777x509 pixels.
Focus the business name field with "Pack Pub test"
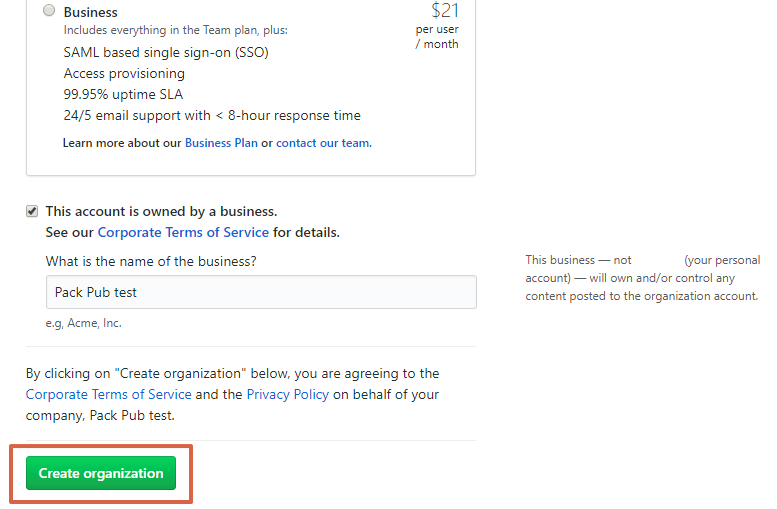[261, 292]
